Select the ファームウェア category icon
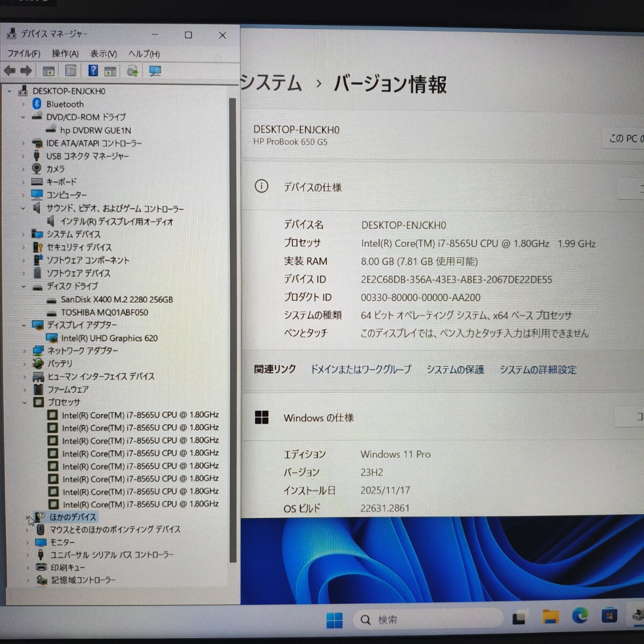 click(38, 389)
